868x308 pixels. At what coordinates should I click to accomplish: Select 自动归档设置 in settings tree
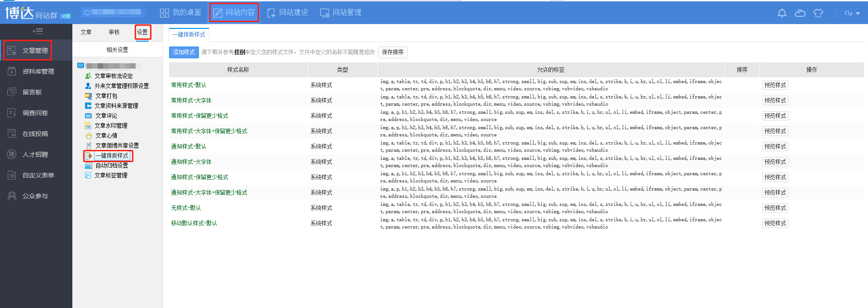coord(112,165)
